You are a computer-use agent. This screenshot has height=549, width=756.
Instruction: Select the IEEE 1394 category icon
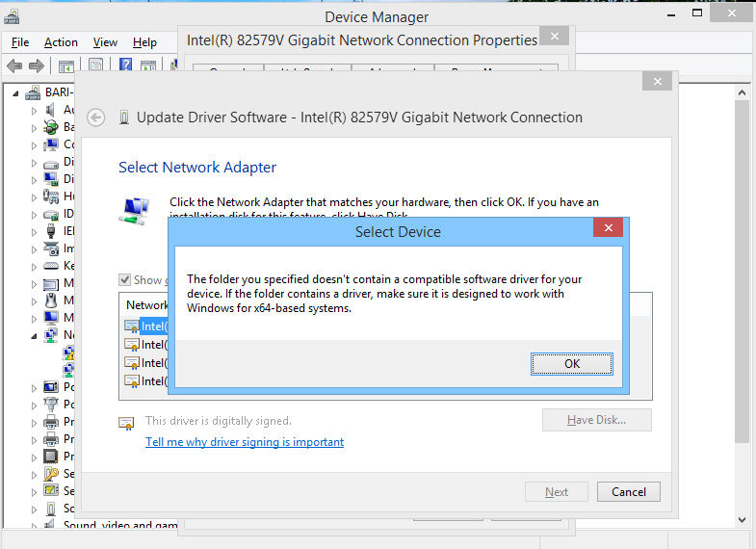pos(51,231)
